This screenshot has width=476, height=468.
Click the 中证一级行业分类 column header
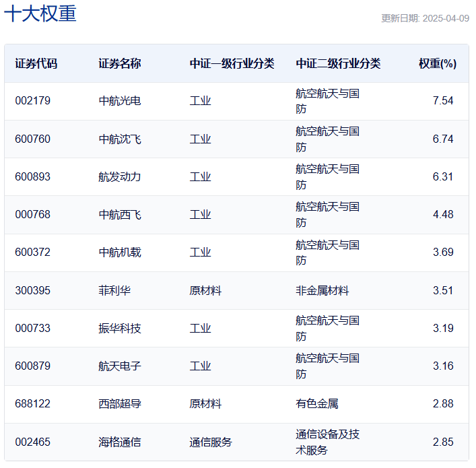232,63
